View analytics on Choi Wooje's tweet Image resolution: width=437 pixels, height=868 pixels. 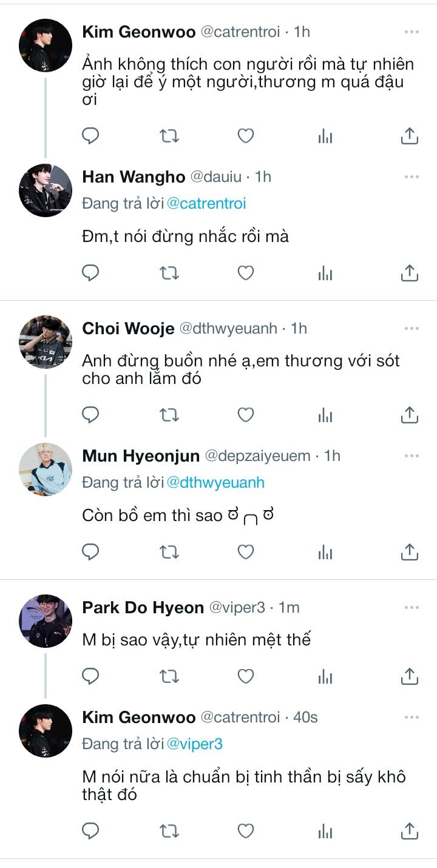point(325,415)
